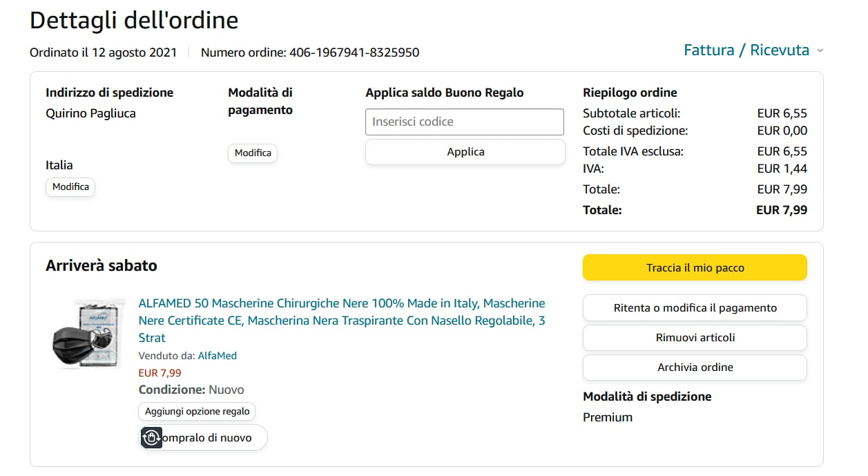
Task: Open the black masks product thumbnail
Action: pyautogui.click(x=89, y=334)
